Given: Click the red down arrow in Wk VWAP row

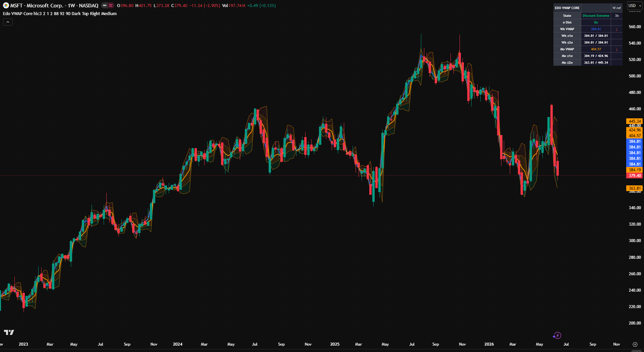Looking at the screenshot, I should (616, 29).
